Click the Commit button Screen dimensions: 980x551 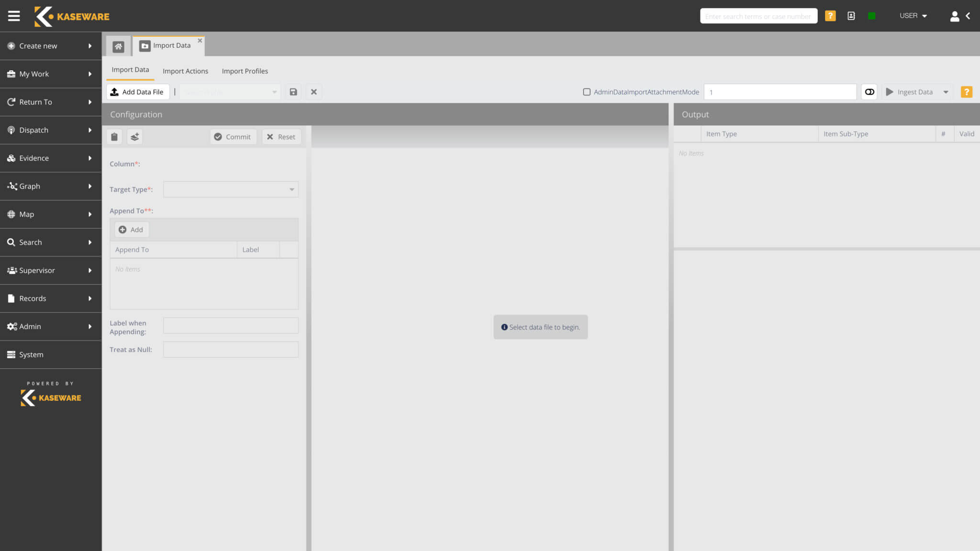233,136
